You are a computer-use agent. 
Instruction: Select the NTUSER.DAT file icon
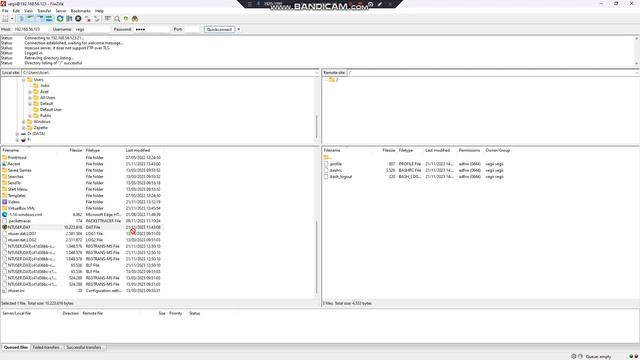click(4, 227)
